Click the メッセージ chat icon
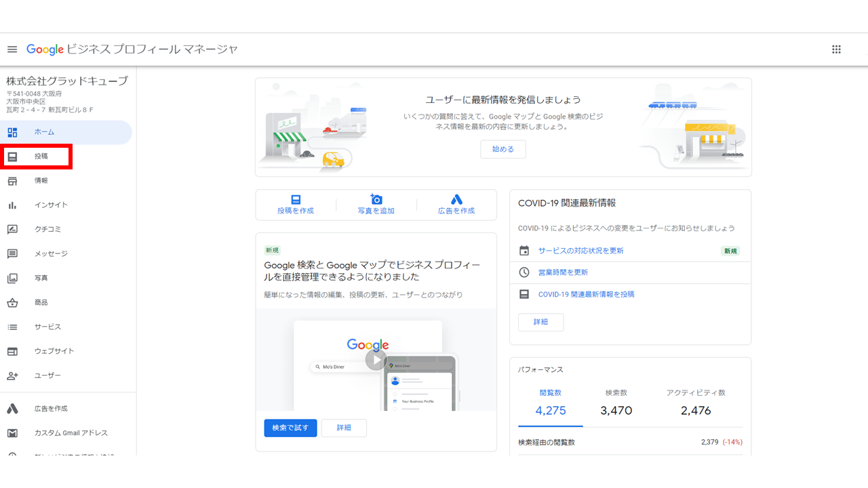This screenshot has height=488, width=868. [x=12, y=254]
